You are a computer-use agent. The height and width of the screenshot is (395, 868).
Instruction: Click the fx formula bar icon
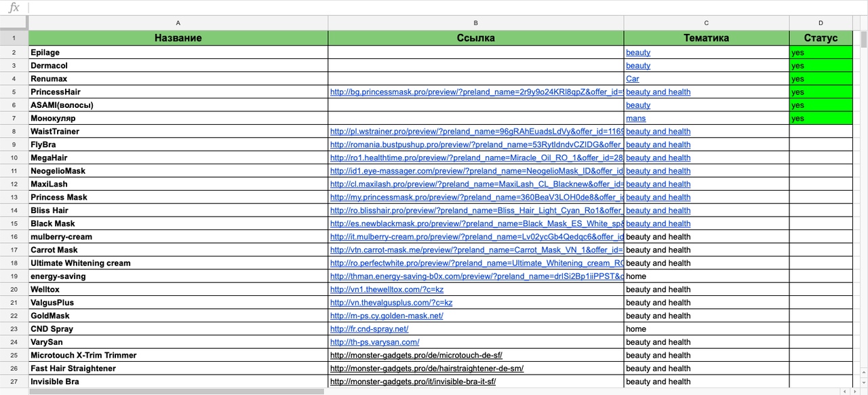14,7
